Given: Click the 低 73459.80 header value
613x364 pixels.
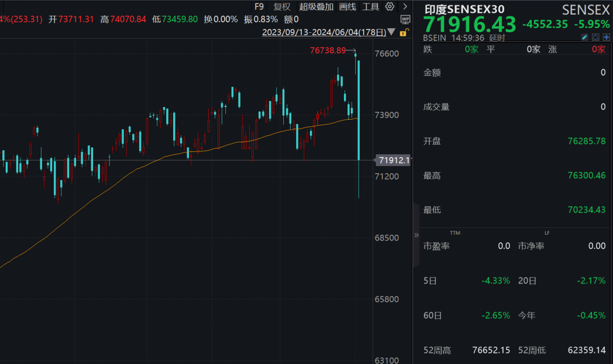Looking at the screenshot, I should 175,19.
